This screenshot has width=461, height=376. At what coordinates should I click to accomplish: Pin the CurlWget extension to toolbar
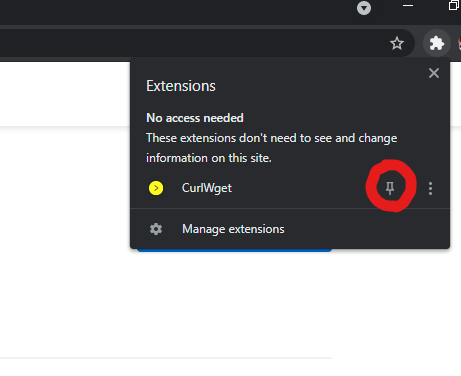[x=390, y=188]
